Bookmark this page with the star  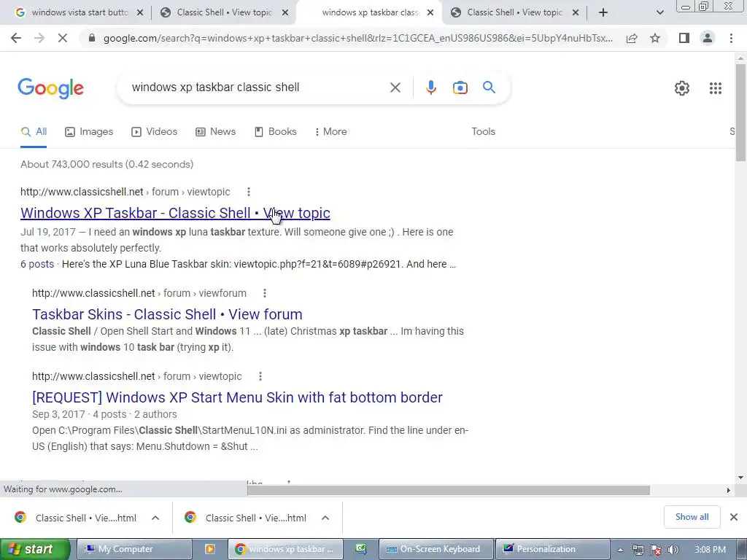(x=655, y=38)
